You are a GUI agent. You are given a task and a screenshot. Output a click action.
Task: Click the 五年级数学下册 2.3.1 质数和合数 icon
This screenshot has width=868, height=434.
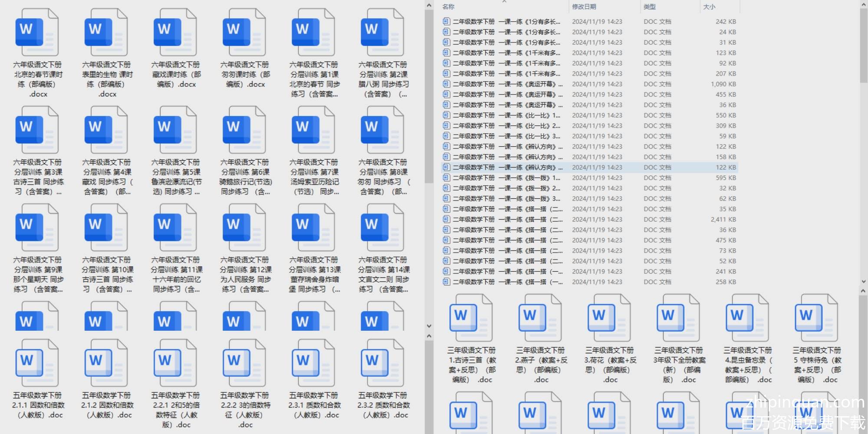313,363
